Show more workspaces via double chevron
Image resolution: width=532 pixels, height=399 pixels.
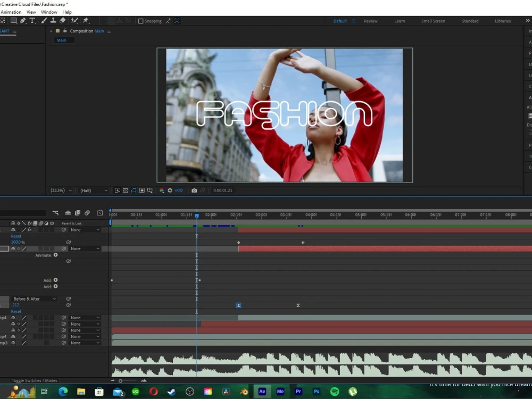[x=528, y=21]
